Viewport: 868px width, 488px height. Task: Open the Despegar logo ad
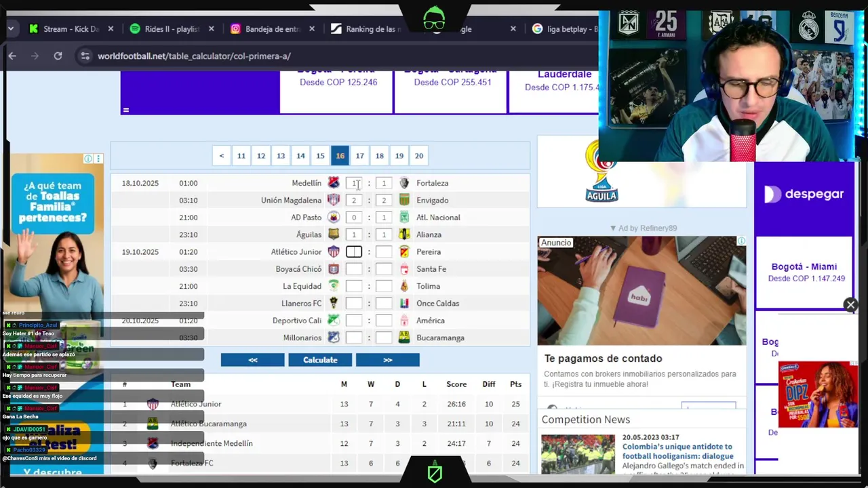[804, 195]
